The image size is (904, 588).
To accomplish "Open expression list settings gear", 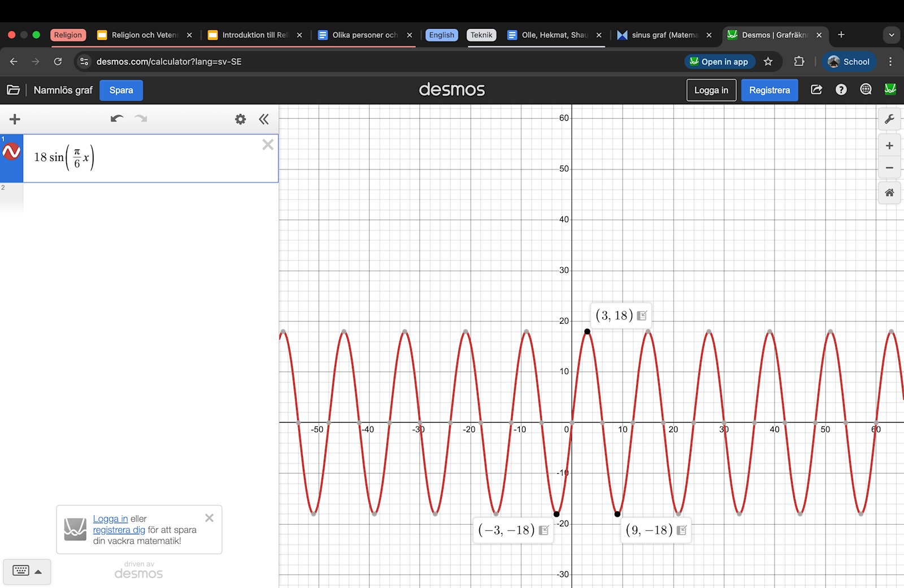I will point(240,119).
